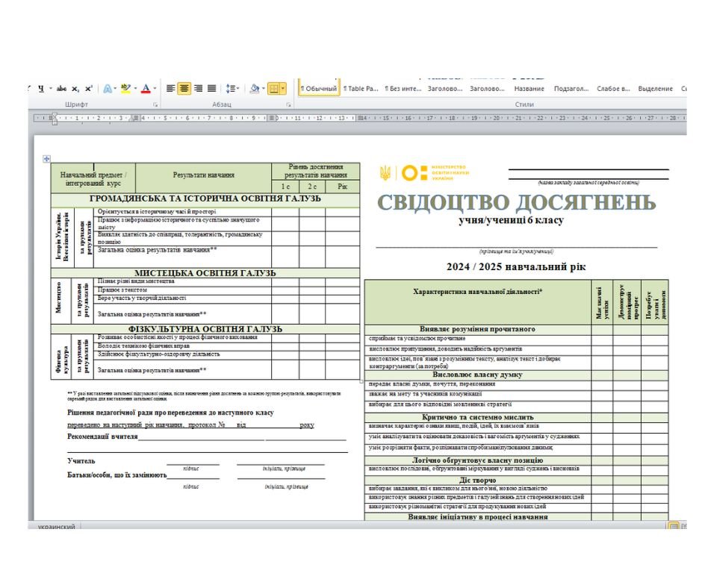Click the учня/учениці 6 класу subtitle
This screenshot has width=702, height=588.
512,220
